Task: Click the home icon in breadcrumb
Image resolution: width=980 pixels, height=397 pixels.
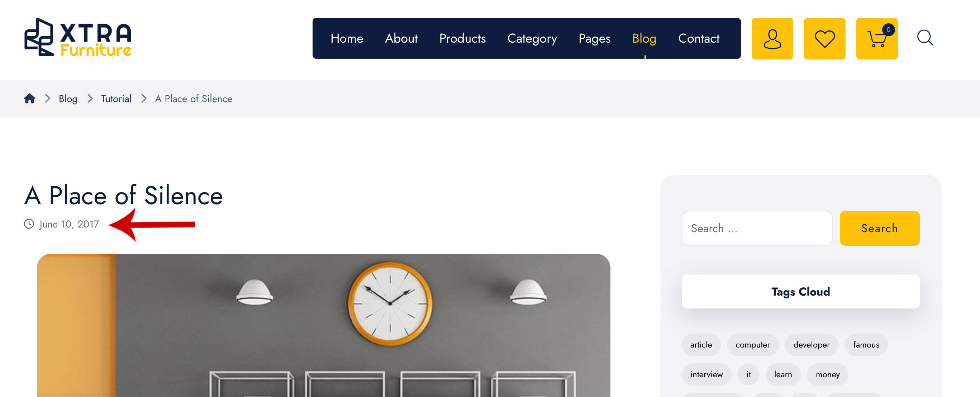Action: click(30, 99)
